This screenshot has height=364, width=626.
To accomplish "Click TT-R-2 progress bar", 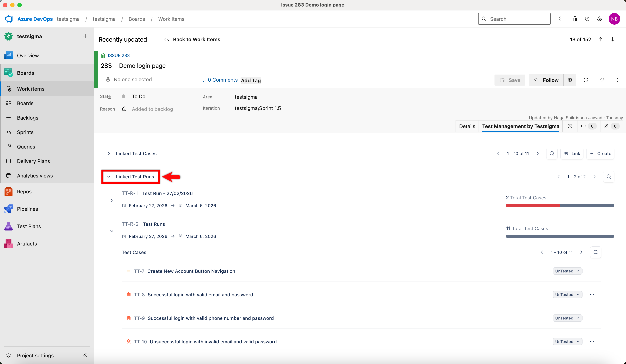I will [560, 236].
